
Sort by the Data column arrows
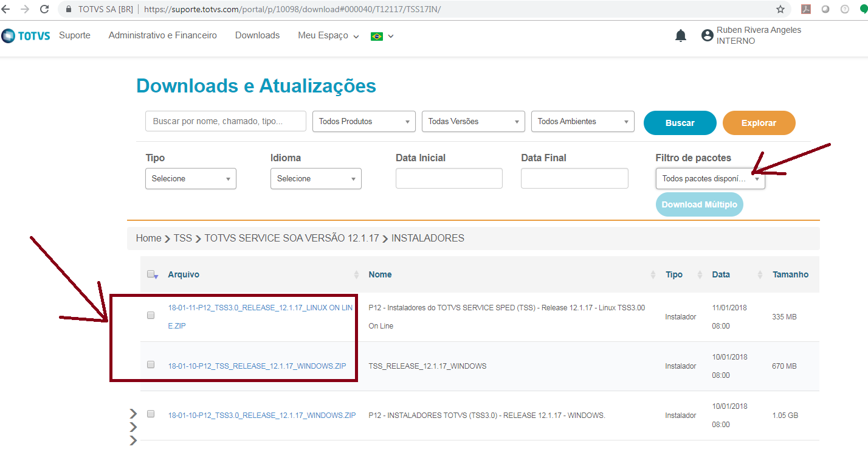click(760, 275)
